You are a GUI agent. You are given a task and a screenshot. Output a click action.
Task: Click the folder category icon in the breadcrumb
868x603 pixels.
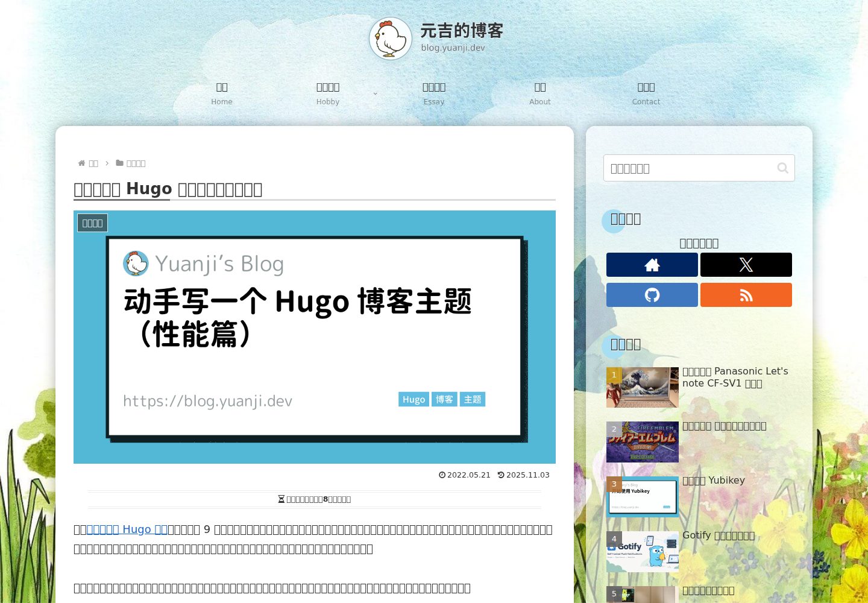click(119, 163)
